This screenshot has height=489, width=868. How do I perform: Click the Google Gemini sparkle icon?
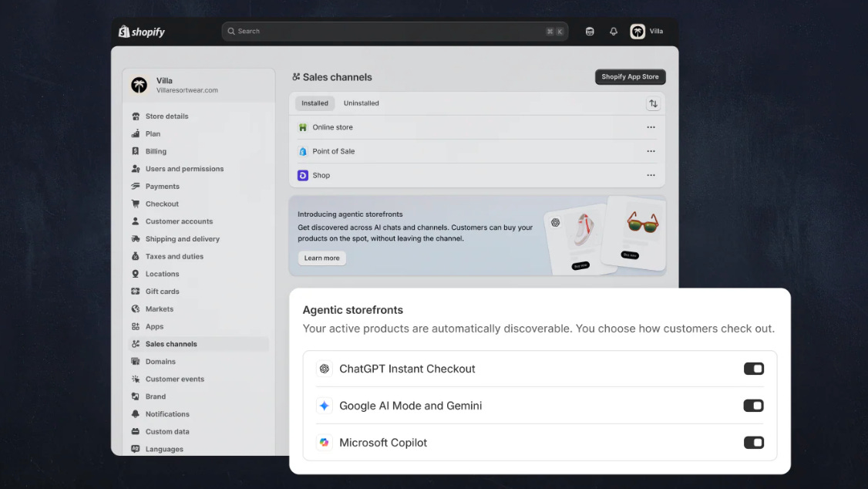[325, 406]
